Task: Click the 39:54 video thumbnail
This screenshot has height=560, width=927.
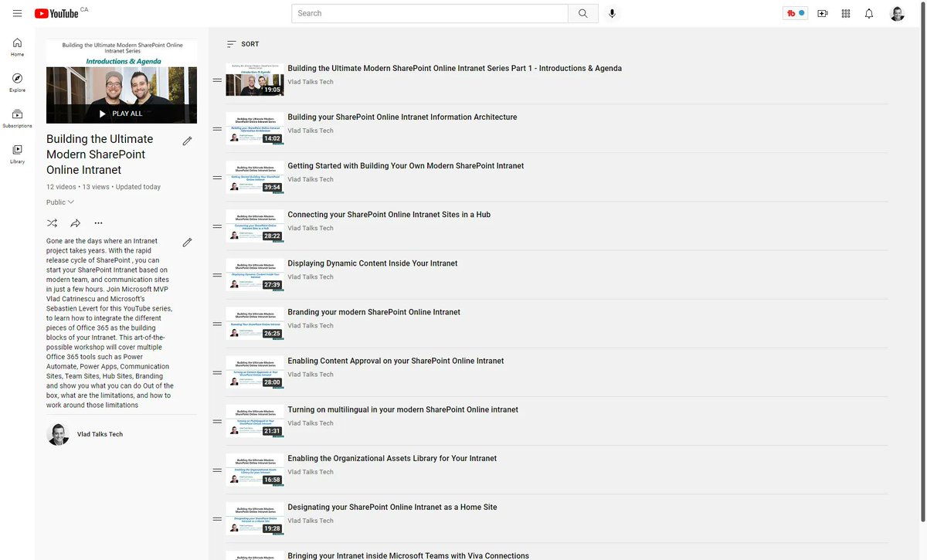Action: (255, 177)
